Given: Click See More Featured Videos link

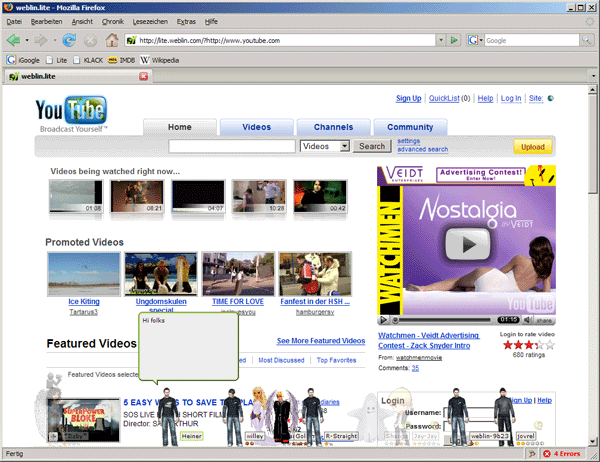Looking at the screenshot, I should [x=321, y=341].
